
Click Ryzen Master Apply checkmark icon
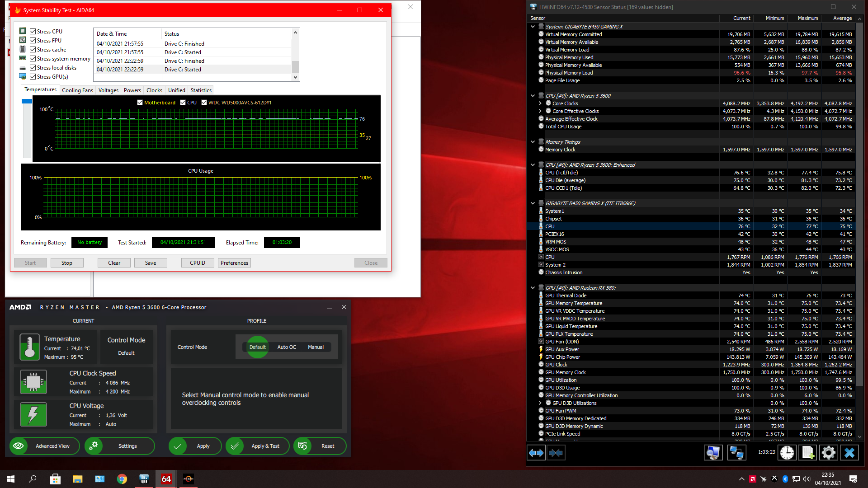point(178,446)
